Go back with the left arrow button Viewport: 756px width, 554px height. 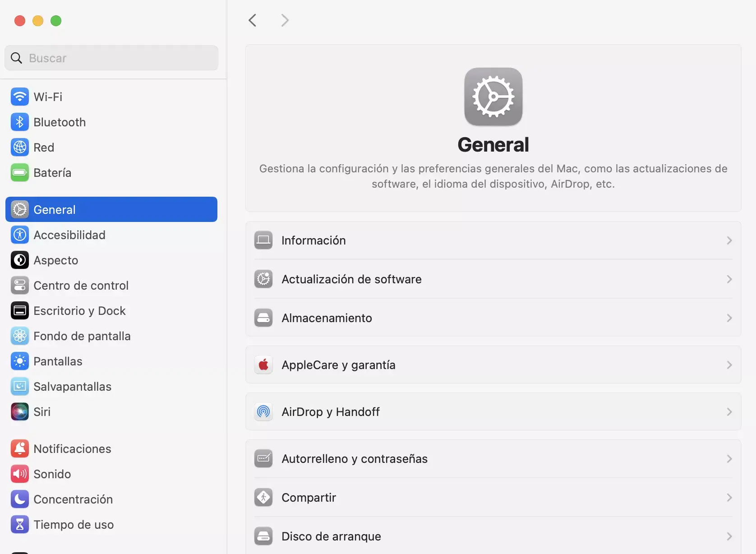click(253, 20)
